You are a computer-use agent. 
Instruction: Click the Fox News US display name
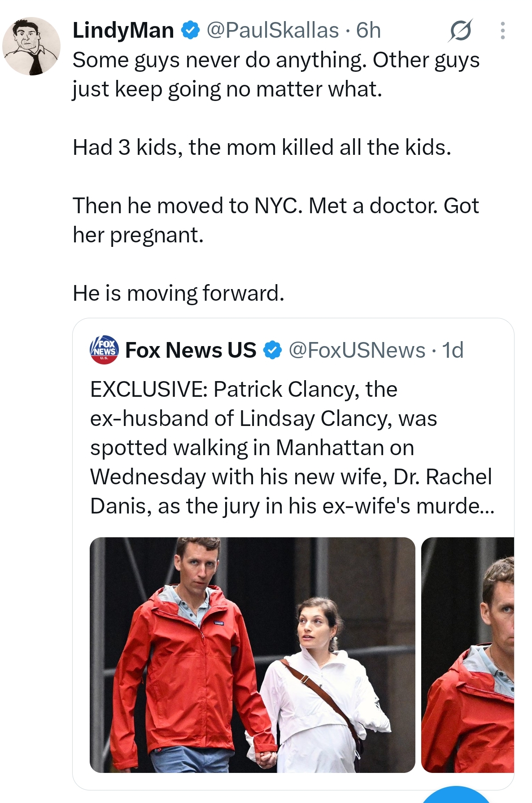(191, 350)
